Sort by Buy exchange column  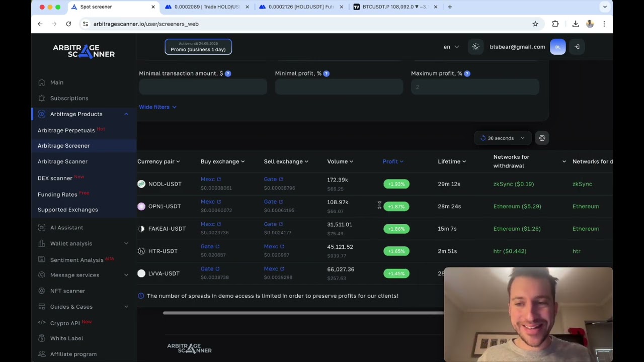point(222,161)
